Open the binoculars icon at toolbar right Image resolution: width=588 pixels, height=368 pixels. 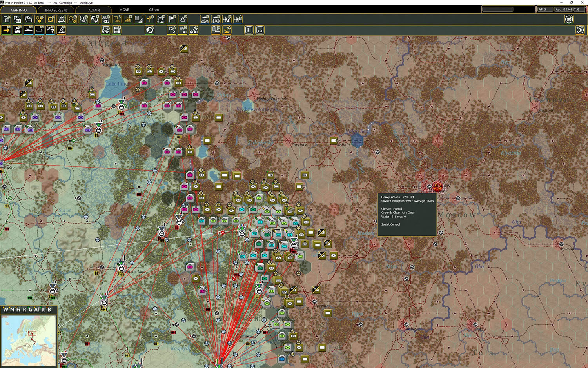(569, 19)
